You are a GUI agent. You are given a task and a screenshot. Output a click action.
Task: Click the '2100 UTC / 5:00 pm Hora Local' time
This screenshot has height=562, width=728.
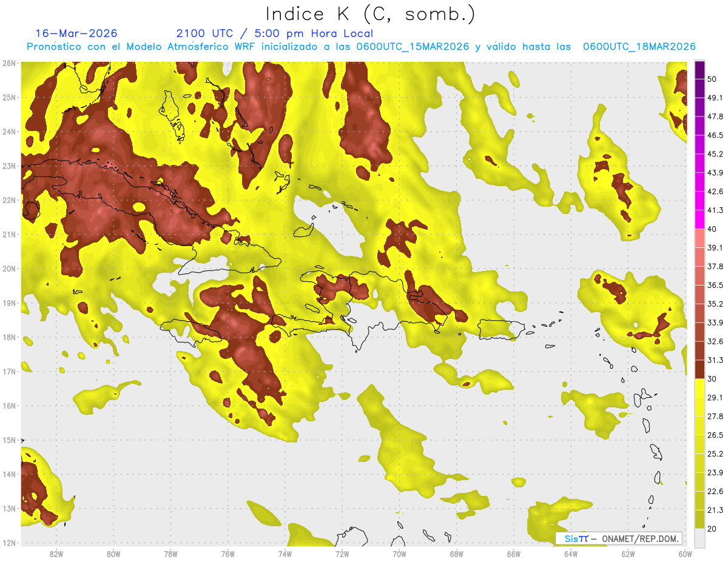click(x=274, y=33)
